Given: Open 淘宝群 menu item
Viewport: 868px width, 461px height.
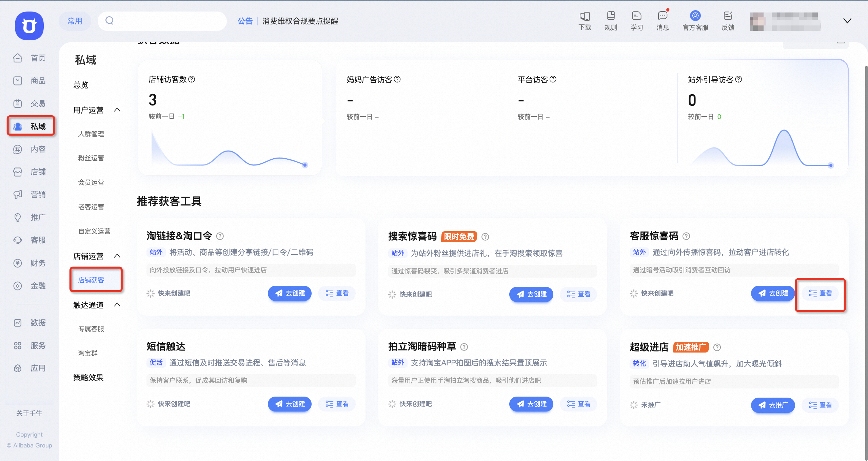Looking at the screenshot, I should [88, 353].
